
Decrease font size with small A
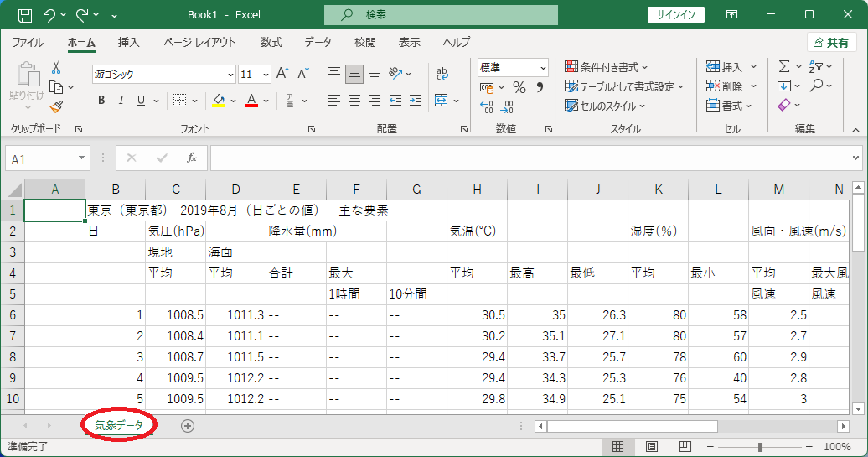pyautogui.click(x=302, y=74)
